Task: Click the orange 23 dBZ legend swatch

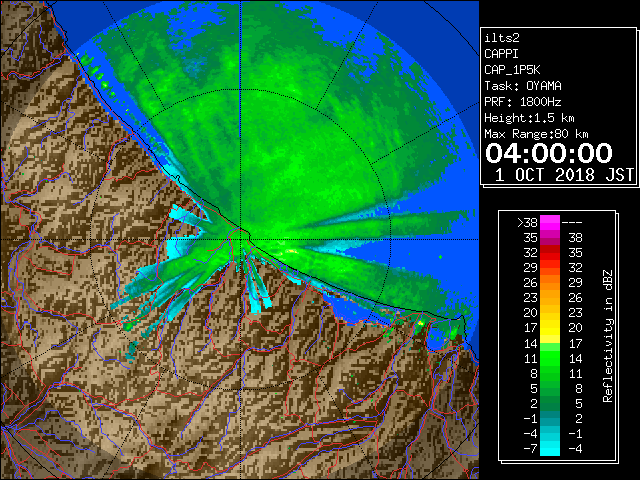Action: (x=550, y=298)
